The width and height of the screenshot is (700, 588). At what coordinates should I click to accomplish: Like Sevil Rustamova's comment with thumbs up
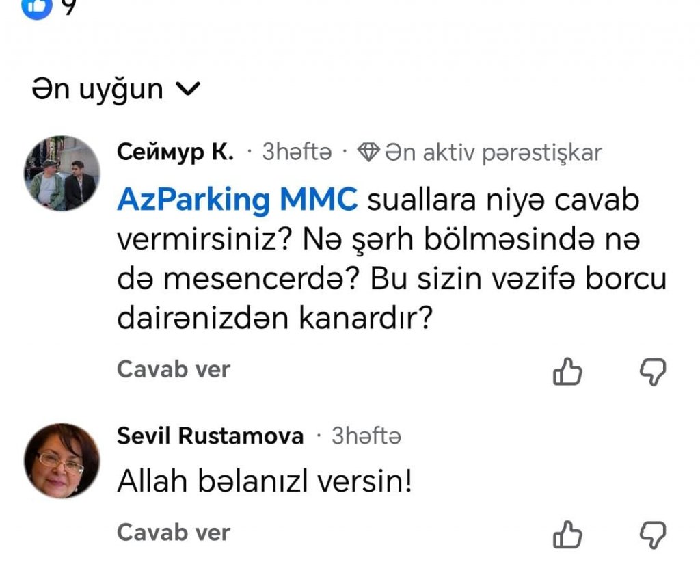[567, 535]
